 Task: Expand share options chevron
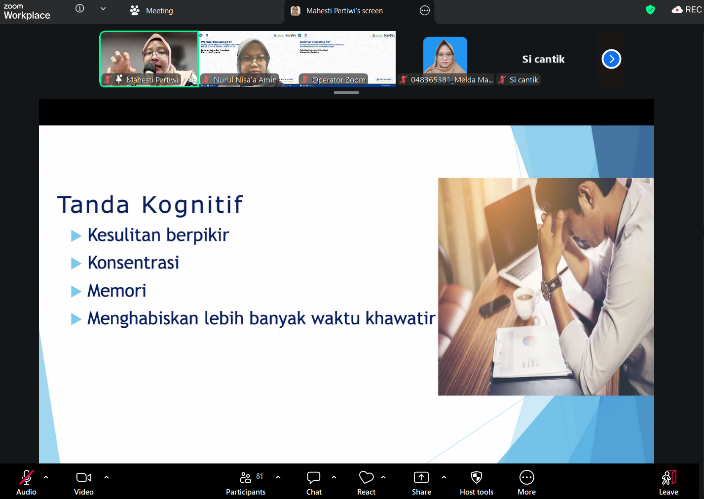444,477
